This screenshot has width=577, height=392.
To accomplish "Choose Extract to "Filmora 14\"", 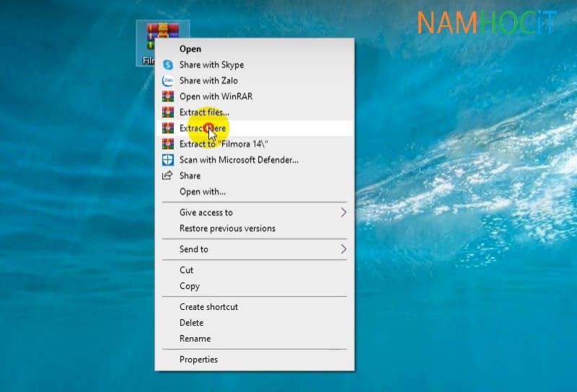I will coord(255,144).
